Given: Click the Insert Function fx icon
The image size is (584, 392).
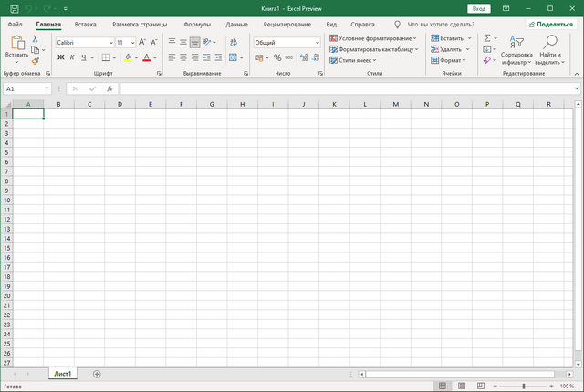Looking at the screenshot, I should tap(109, 88).
